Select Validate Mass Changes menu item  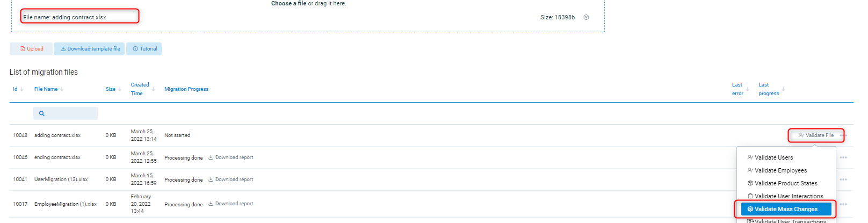click(x=786, y=209)
